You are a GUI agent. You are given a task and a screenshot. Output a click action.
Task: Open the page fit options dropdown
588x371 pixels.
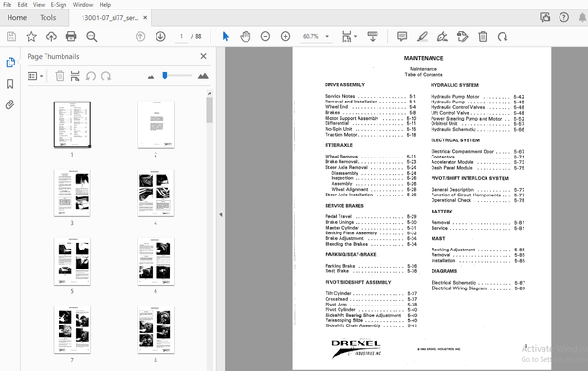pyautogui.click(x=349, y=36)
